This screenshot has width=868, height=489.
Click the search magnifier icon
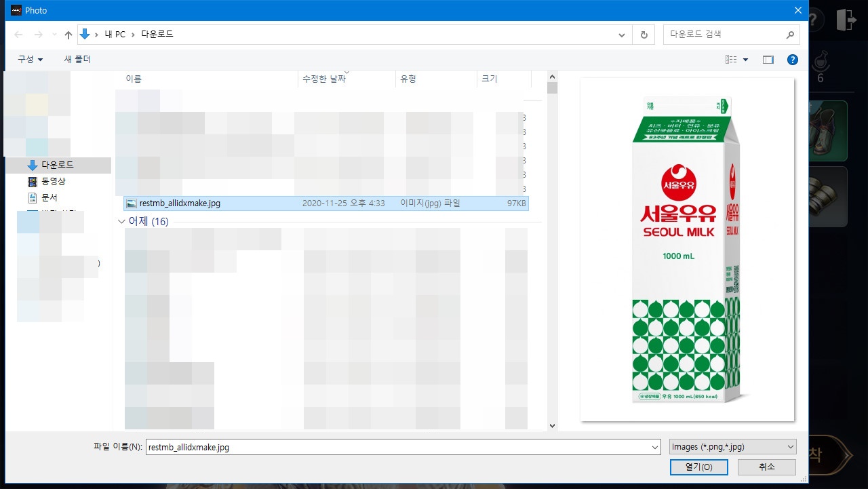(790, 34)
